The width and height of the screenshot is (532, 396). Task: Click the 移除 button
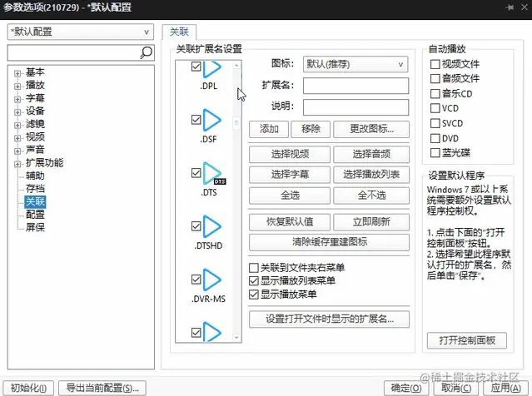(x=311, y=129)
